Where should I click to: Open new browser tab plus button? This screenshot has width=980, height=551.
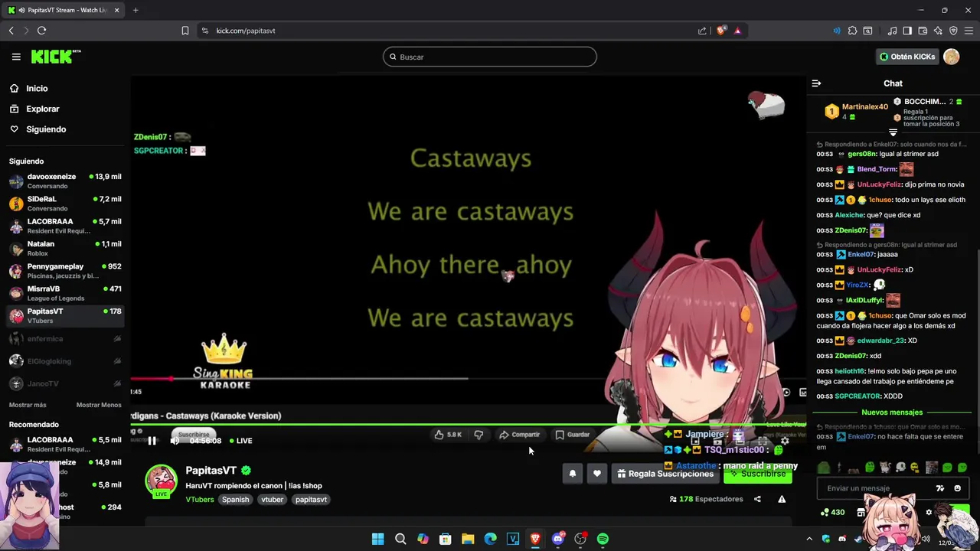pyautogui.click(x=136, y=10)
